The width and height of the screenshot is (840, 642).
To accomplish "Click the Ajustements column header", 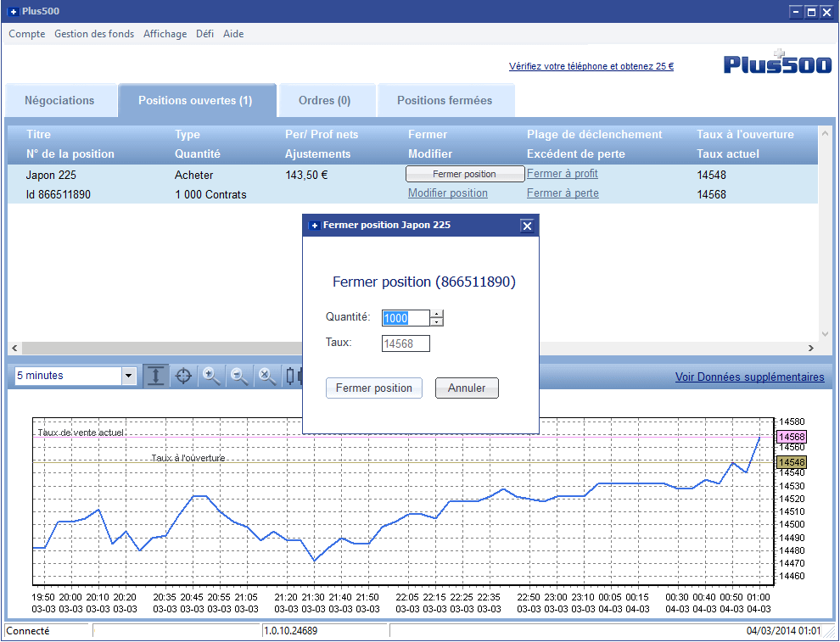I will point(317,154).
